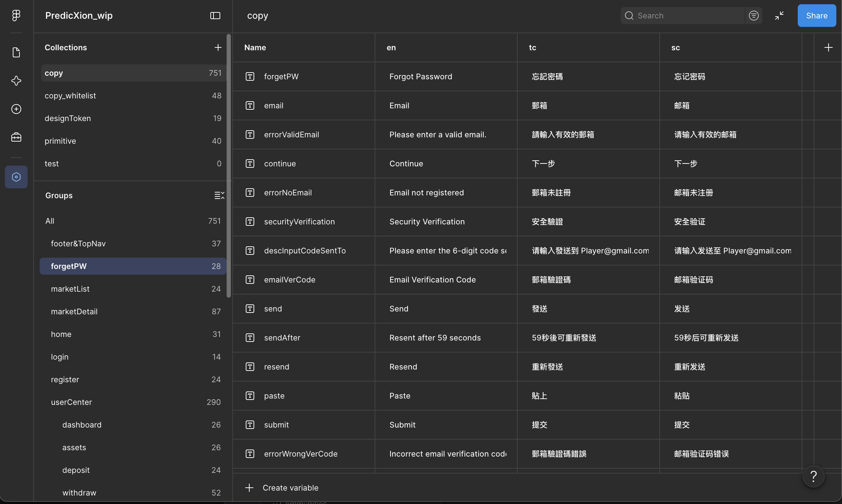Select the variables hexagon icon
Viewport: 842px width, 504px height.
click(x=16, y=177)
